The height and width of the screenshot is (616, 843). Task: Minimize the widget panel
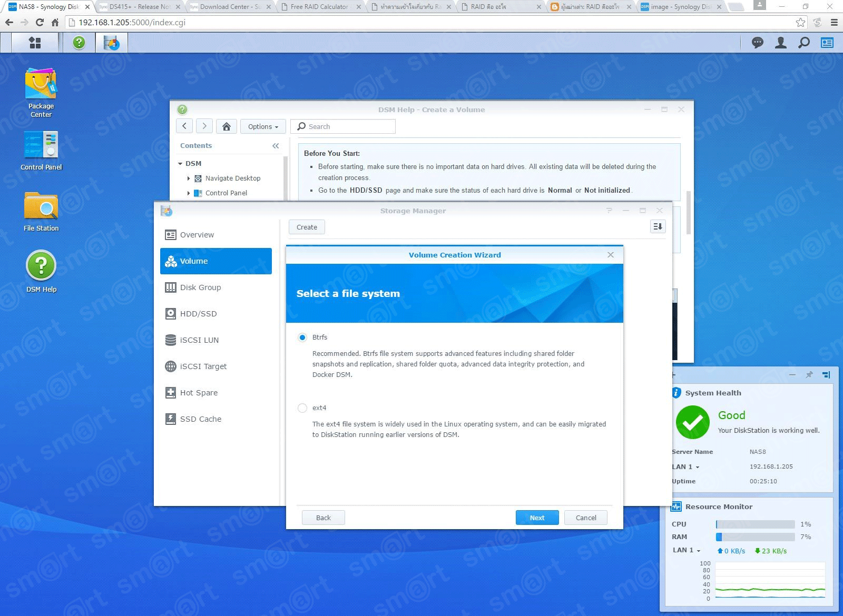click(x=792, y=375)
